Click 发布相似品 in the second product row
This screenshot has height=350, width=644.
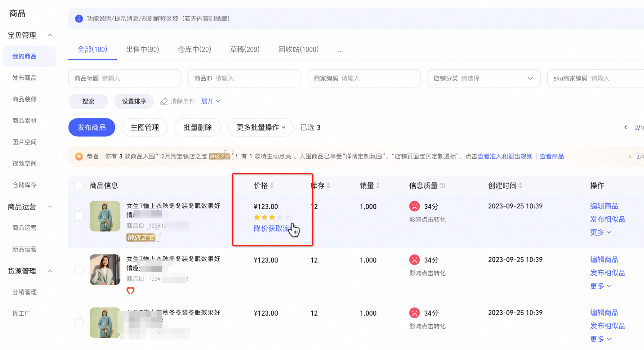[607, 273]
